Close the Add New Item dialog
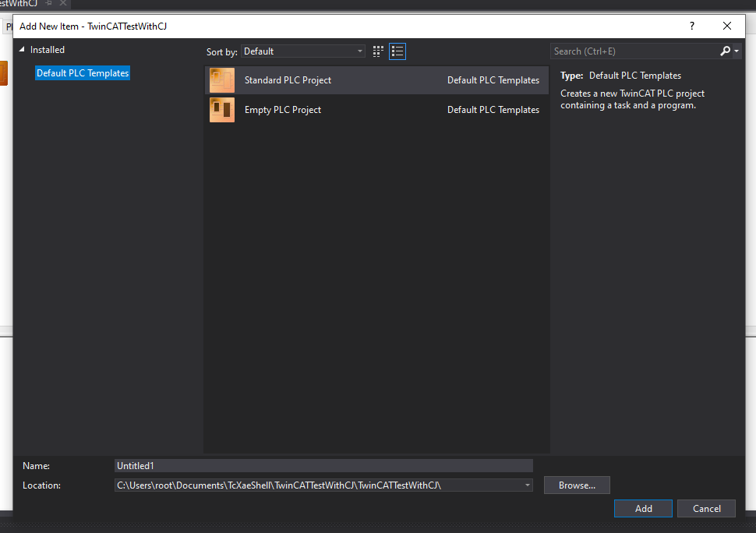Screen dimensions: 756x533 point(727,26)
